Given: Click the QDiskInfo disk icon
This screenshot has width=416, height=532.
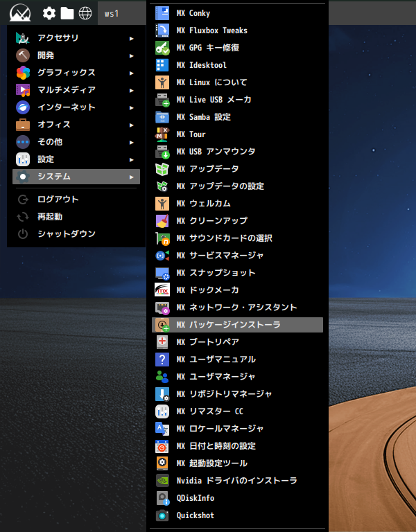Looking at the screenshot, I should 162,498.
